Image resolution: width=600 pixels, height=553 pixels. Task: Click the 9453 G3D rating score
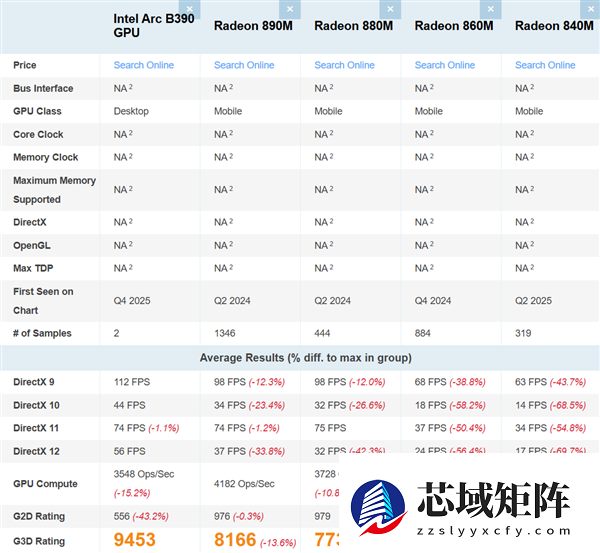point(135,540)
